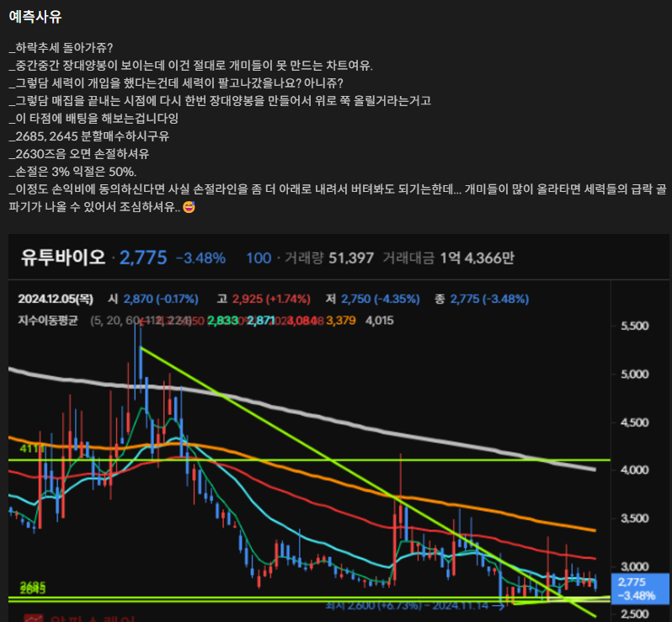Click the date 2024.12.05(목)
The width and height of the screenshot is (672, 622).
coord(56,299)
